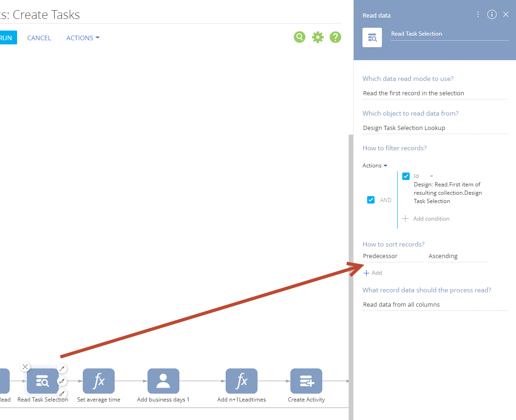Viewport: 516px width, 420px height.
Task: Open the Actions dropdown in the filter section
Action: pos(375,165)
